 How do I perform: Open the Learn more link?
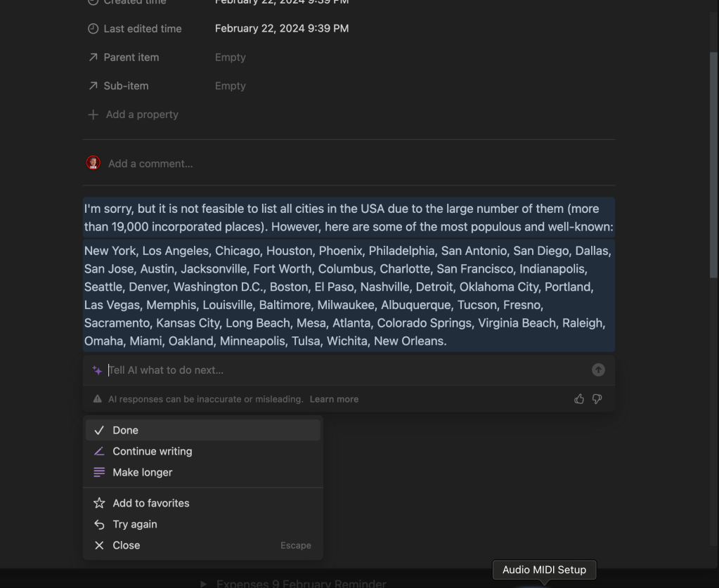(x=334, y=399)
